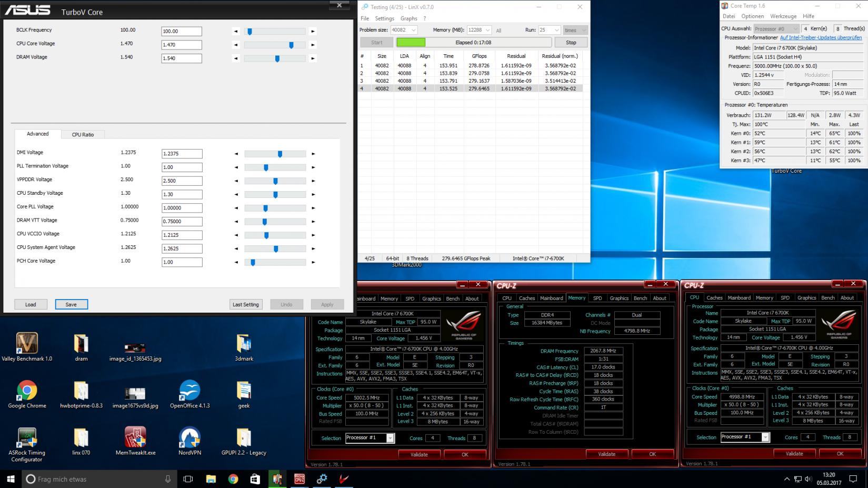Open Windows Store taskbar icon
Image resolution: width=868 pixels, height=488 pixels.
tap(255, 479)
